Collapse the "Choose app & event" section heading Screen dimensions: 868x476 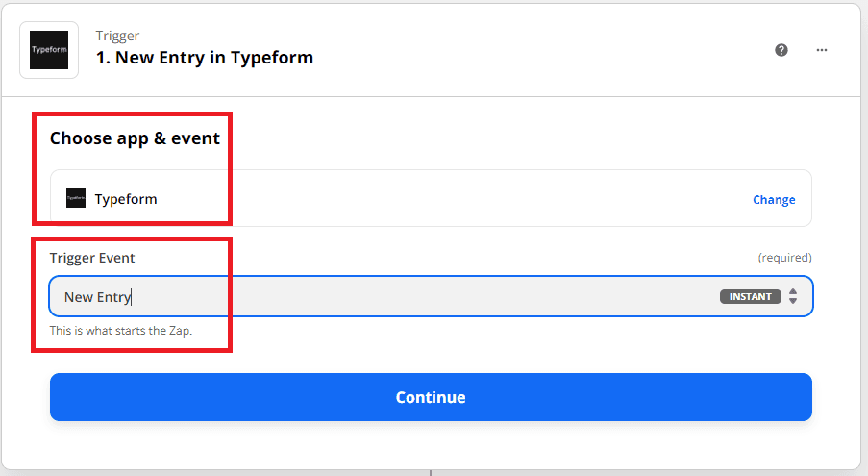(x=135, y=138)
